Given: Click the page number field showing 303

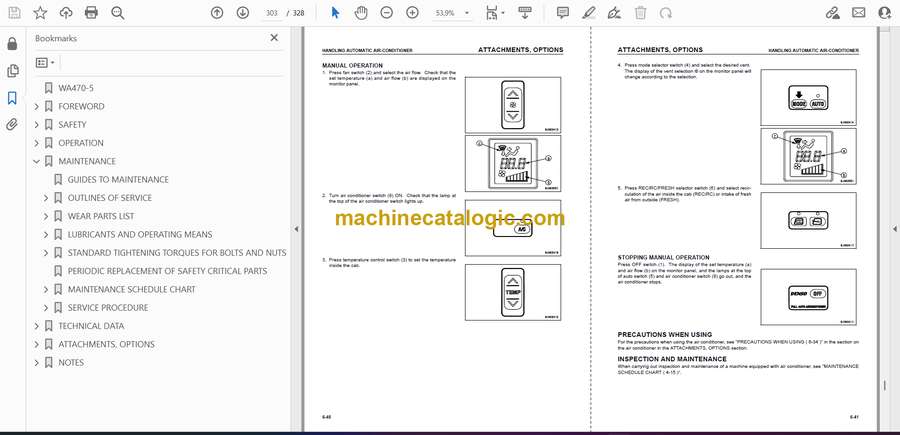Looking at the screenshot, I should click(273, 13).
